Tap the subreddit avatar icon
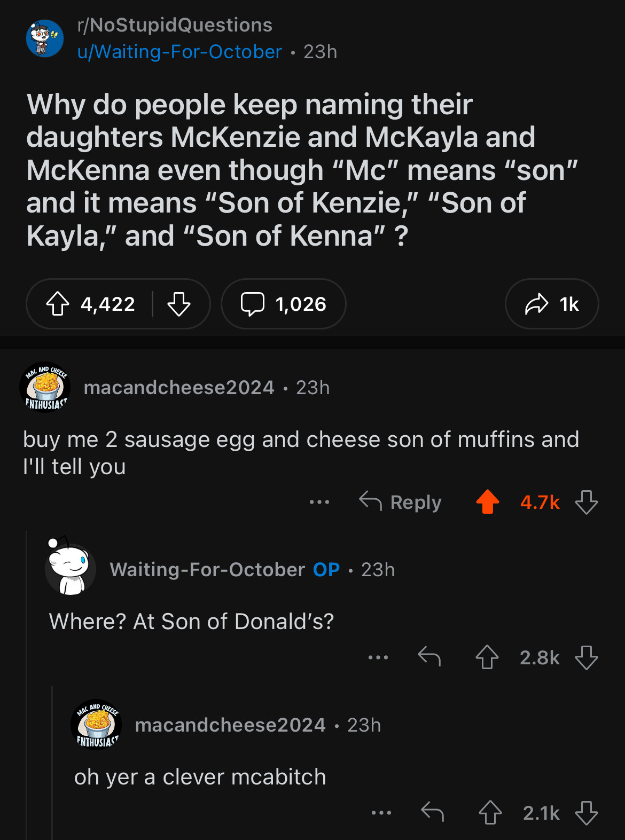The width and height of the screenshot is (625, 840). pos(45,38)
